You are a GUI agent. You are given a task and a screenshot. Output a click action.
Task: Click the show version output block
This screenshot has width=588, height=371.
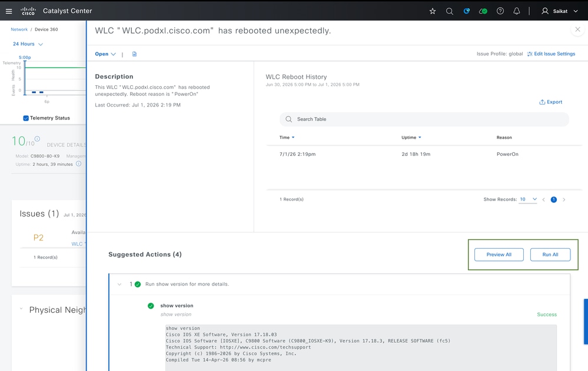[361, 347]
